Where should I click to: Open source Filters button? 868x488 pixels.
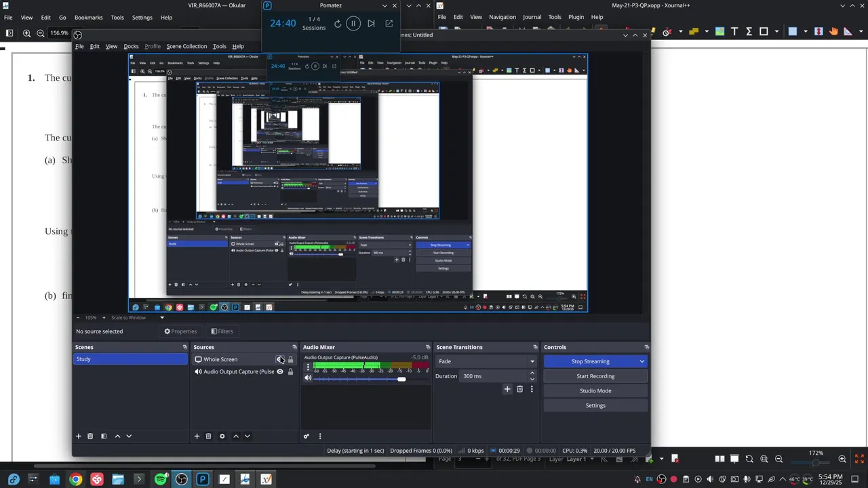tap(222, 331)
